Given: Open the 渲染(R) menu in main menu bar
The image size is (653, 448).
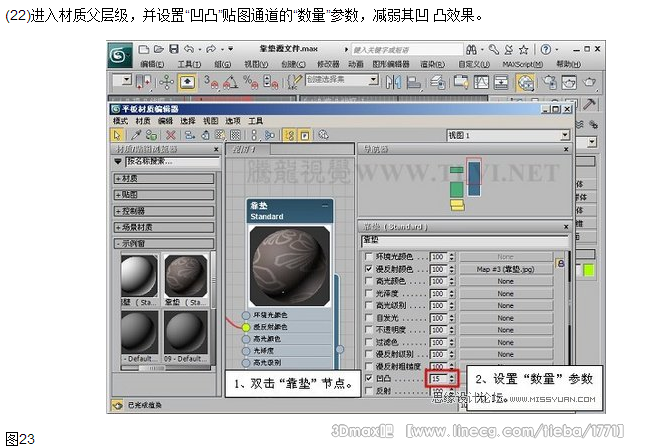Looking at the screenshot, I should [432, 65].
